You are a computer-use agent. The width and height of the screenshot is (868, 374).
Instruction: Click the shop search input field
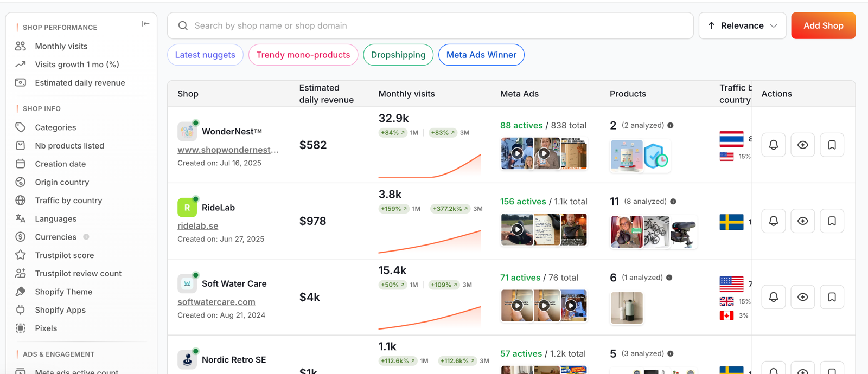coord(430,26)
